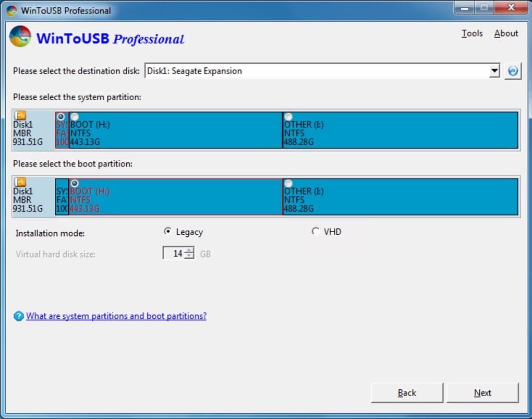Click the title bar WinToUSB app icon

click(11, 10)
